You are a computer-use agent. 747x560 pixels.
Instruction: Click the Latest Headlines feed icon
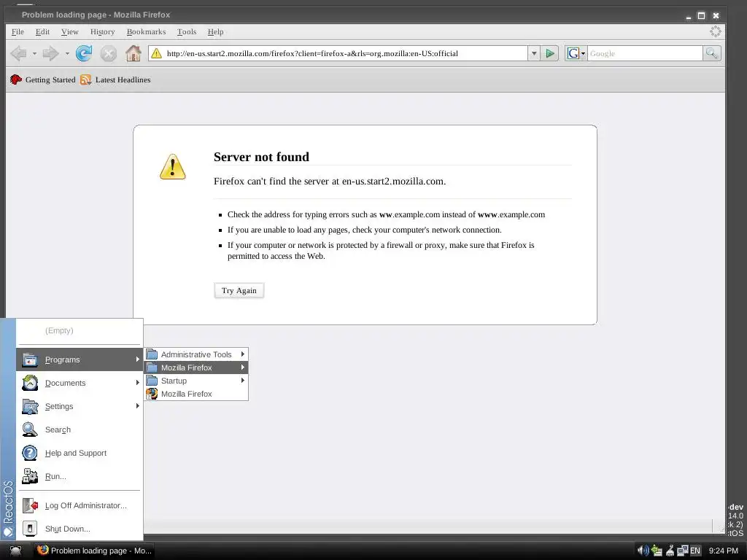pos(86,79)
